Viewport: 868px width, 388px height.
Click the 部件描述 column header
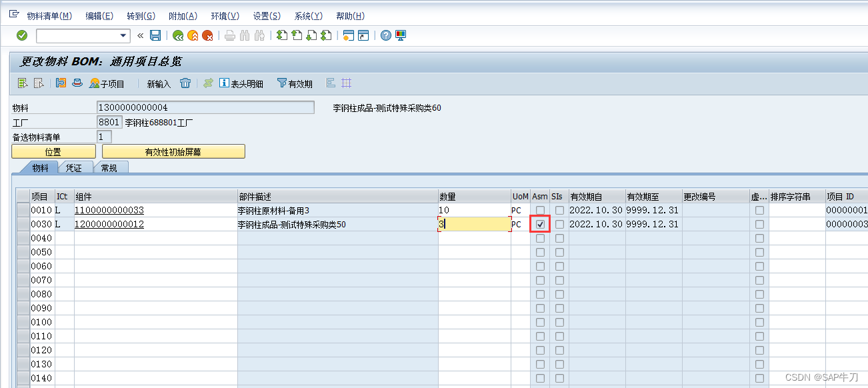pos(337,197)
